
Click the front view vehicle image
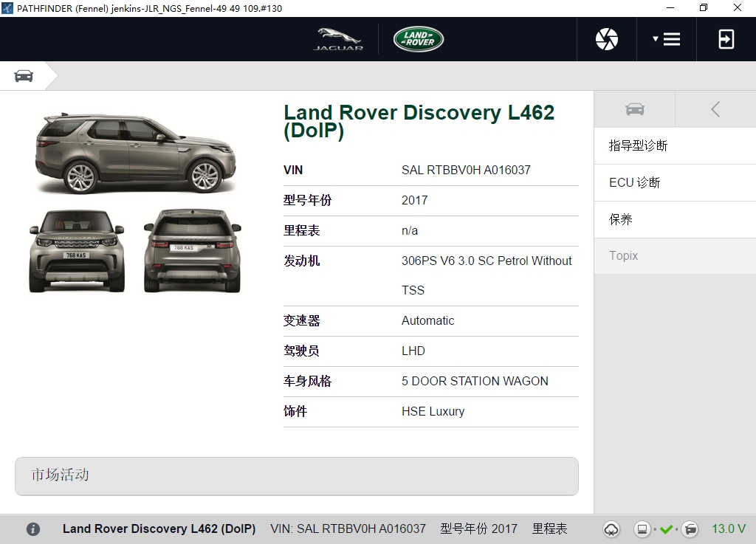pyautogui.click(x=77, y=250)
